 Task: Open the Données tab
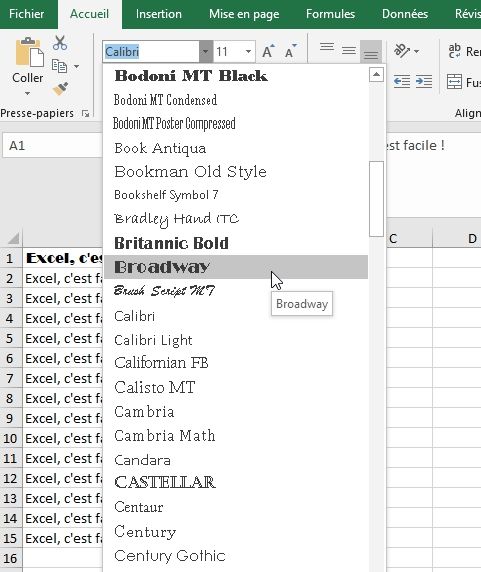point(405,14)
